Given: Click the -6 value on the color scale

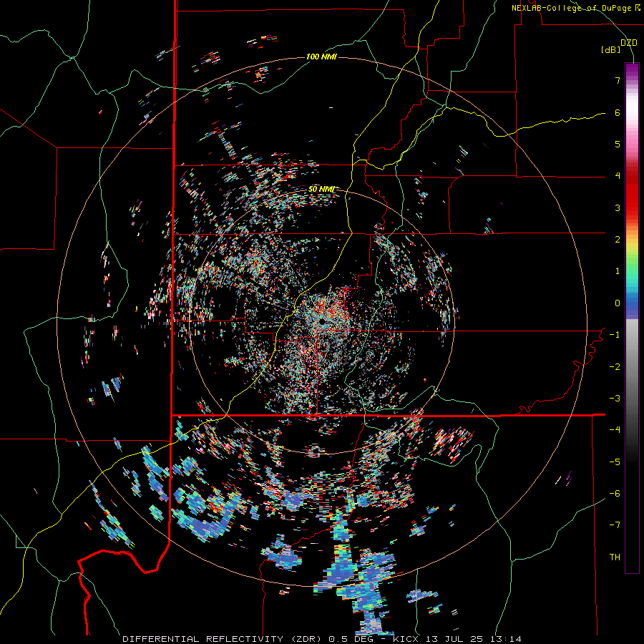Looking at the screenshot, I should [615, 494].
